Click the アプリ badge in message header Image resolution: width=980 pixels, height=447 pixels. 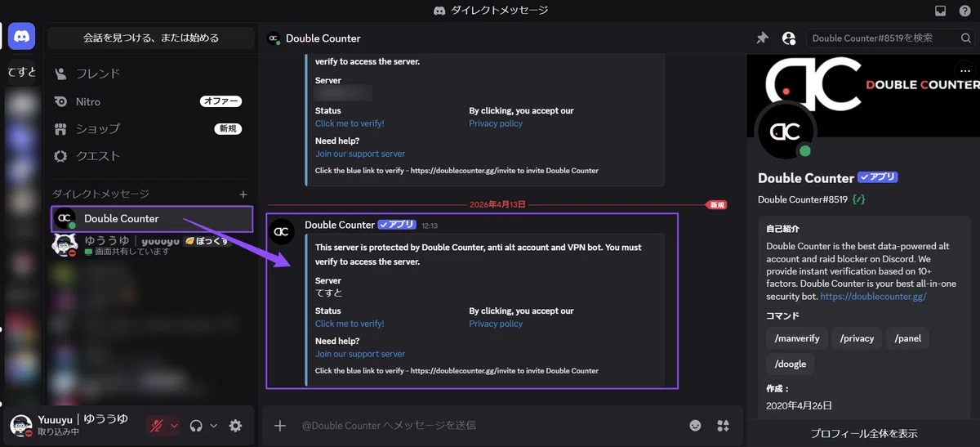397,225
